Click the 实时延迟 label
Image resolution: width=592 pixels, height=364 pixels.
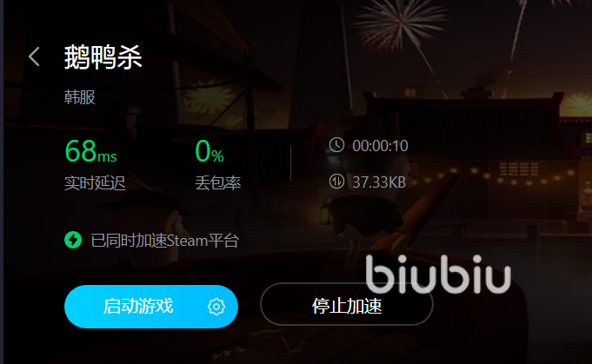95,183
